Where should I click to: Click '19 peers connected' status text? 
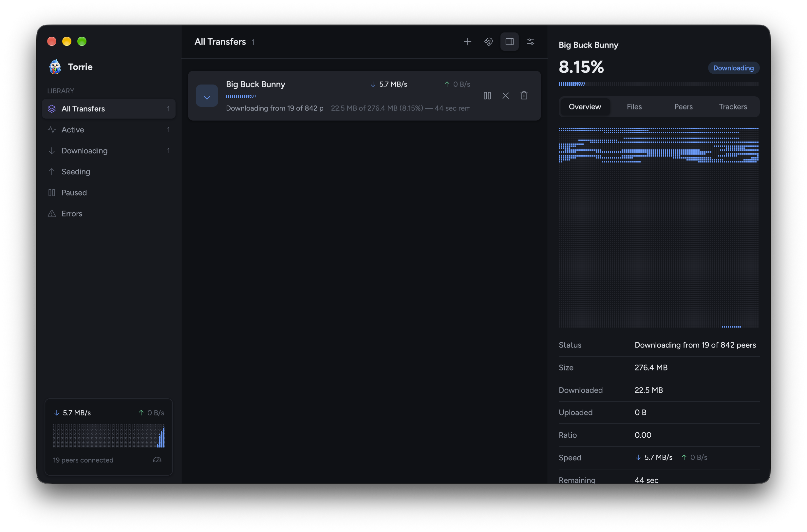[x=83, y=460]
